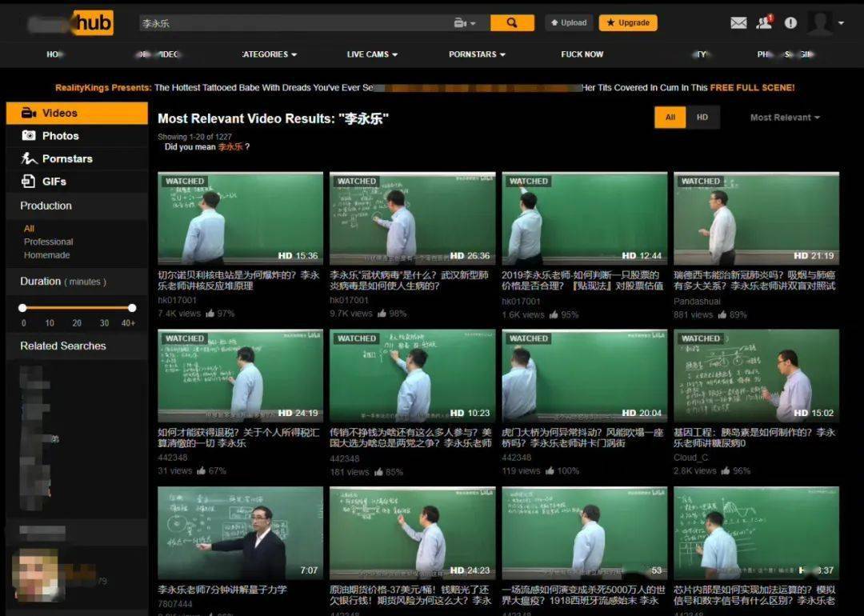The width and height of the screenshot is (864, 616).
Task: Choose Professional under Production
Action: click(x=48, y=242)
